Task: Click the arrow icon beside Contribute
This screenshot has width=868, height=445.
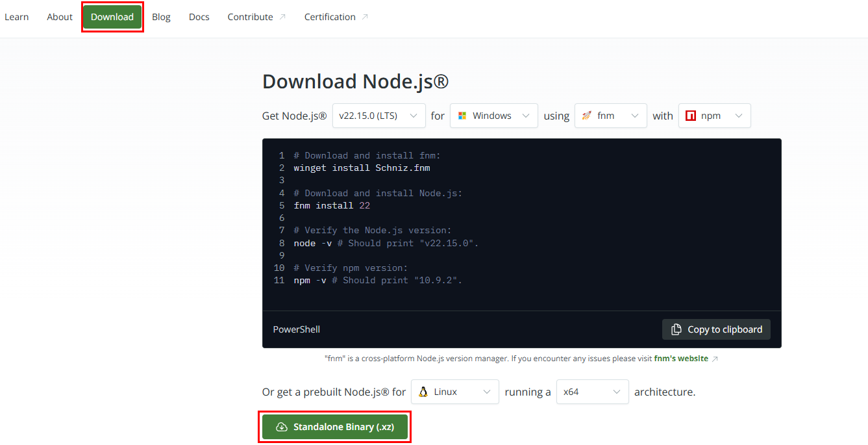Action: click(x=282, y=17)
